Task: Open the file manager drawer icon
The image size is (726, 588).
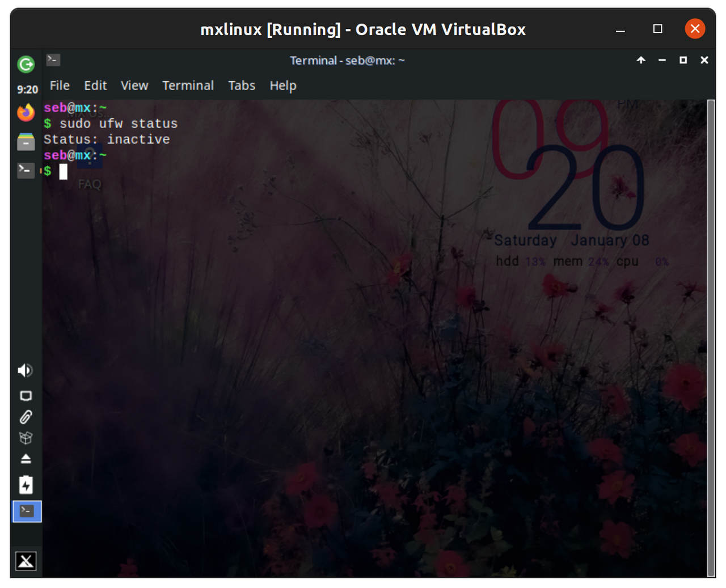Action: pyautogui.click(x=26, y=142)
